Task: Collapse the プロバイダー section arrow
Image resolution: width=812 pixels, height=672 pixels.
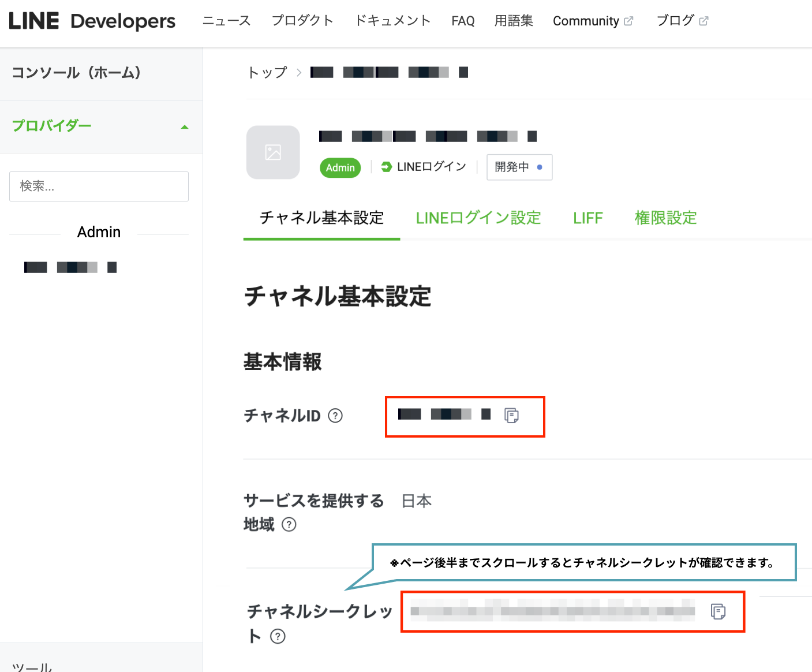Action: click(185, 127)
